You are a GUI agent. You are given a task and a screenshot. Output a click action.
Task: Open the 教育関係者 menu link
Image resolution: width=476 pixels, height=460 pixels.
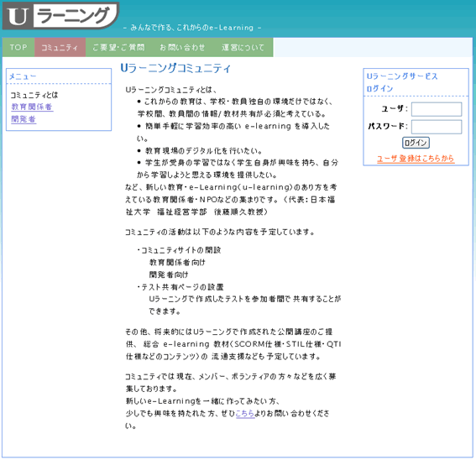pos(32,107)
